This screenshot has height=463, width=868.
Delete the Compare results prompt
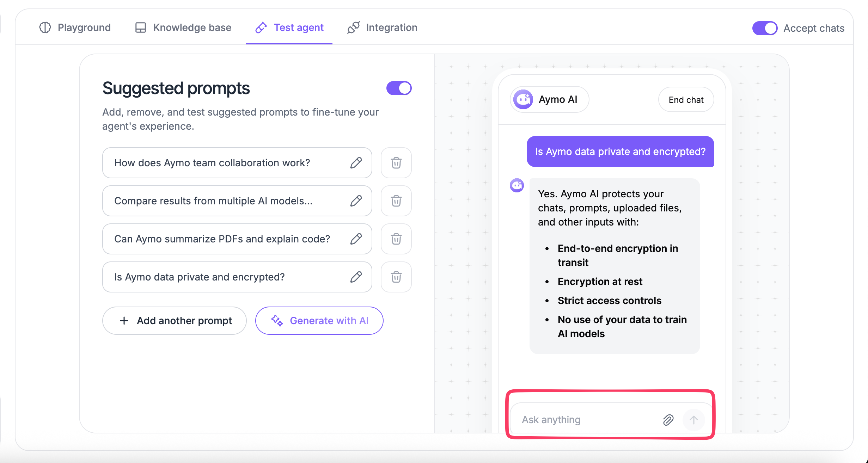tap(396, 201)
